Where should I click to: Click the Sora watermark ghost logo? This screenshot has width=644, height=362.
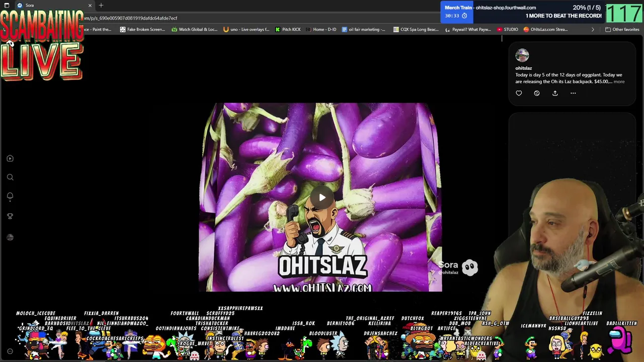pos(469,267)
